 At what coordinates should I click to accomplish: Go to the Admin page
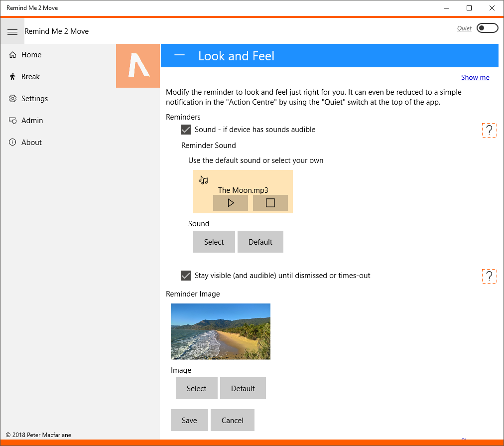pos(32,121)
